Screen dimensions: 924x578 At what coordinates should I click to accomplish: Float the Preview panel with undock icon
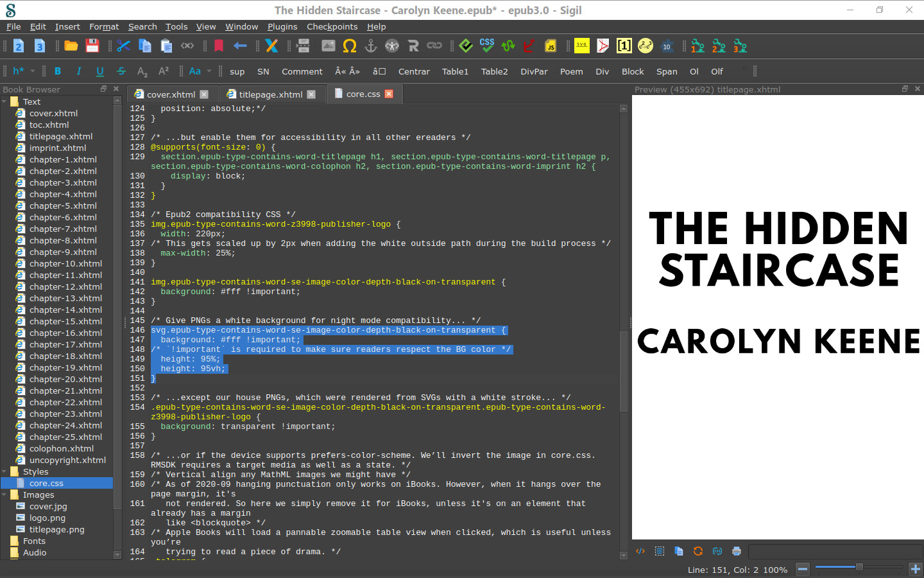905,89
